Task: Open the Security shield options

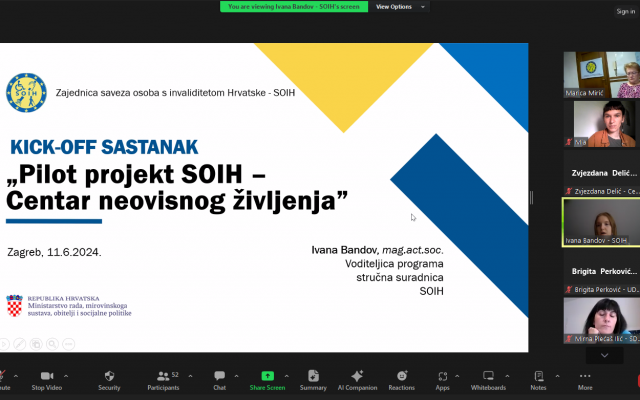Action: [x=109, y=380]
